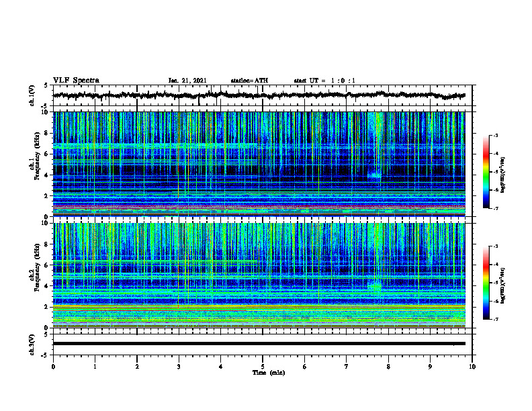Click the ch.1 spectrogram "8" kHz tick label
The image size is (532, 411).
(x=47, y=133)
